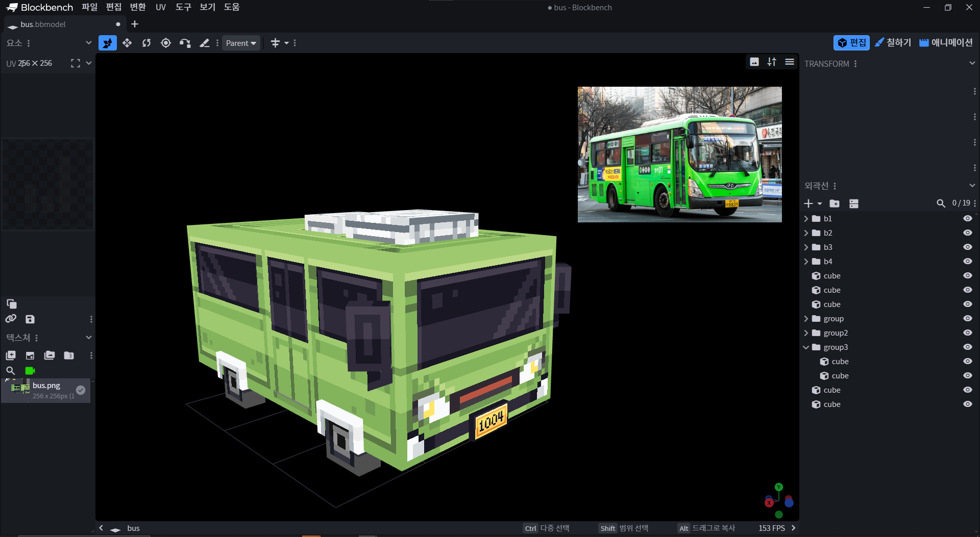The image size is (980, 537).
Task: Collapse the group3 folder
Action: (x=806, y=347)
